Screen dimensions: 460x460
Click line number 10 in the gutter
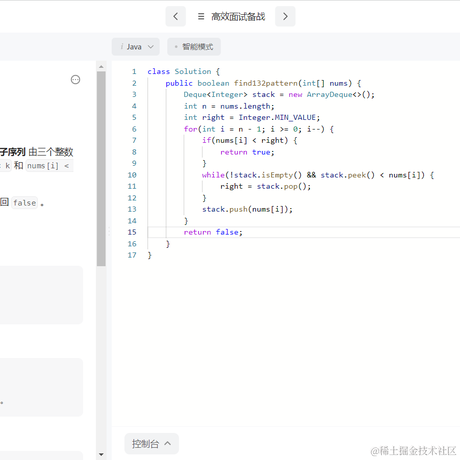pyautogui.click(x=132, y=175)
